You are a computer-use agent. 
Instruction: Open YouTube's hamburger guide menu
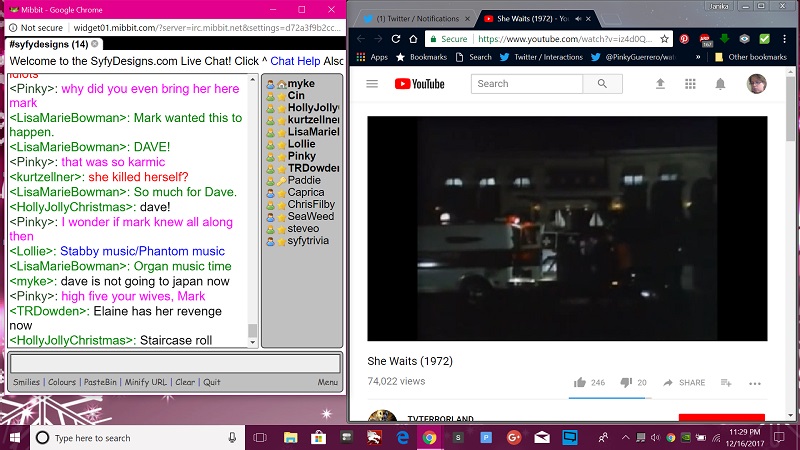click(372, 84)
